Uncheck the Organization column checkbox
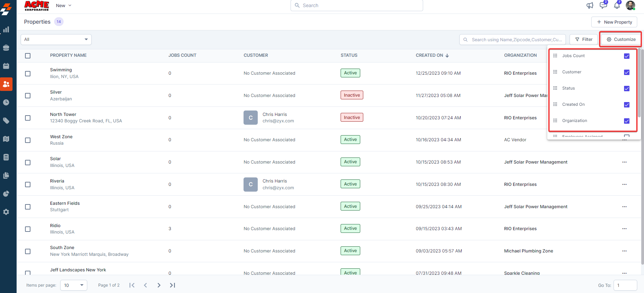This screenshot has height=293, width=644. [626, 121]
